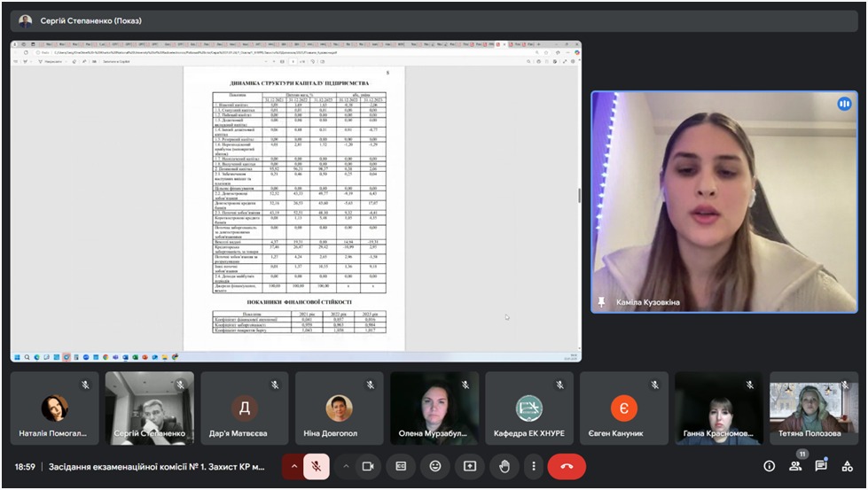The width and height of the screenshot is (868, 490).
Task: Select Дар'я Матвєєва participant tile
Action: [244, 408]
